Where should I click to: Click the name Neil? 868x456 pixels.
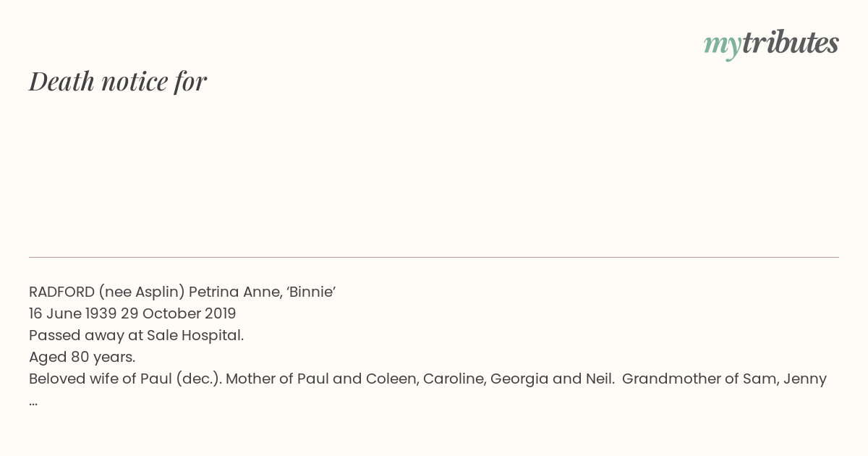pyautogui.click(x=600, y=379)
